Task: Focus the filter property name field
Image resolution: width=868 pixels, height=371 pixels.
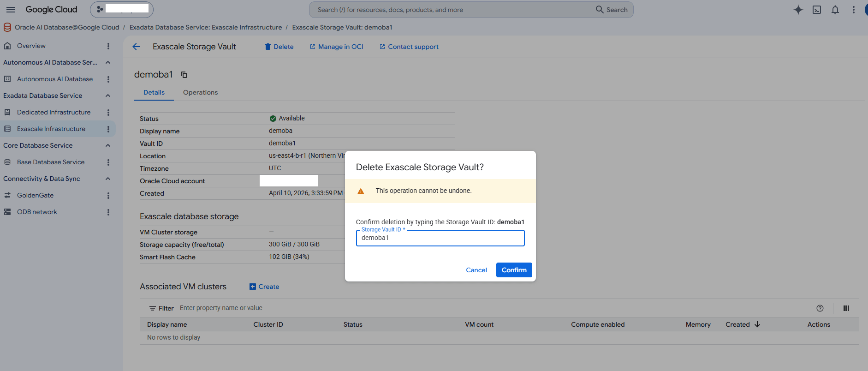Action: point(221,308)
